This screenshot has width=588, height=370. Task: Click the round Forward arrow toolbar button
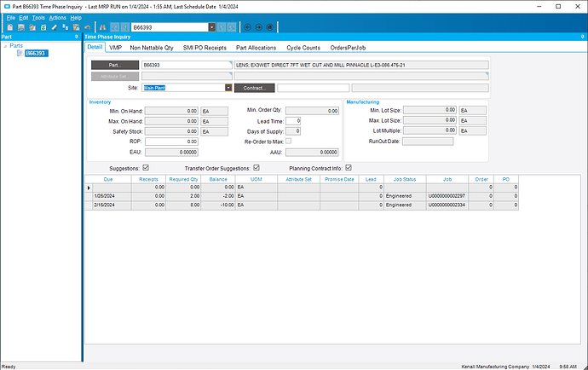coord(259,27)
